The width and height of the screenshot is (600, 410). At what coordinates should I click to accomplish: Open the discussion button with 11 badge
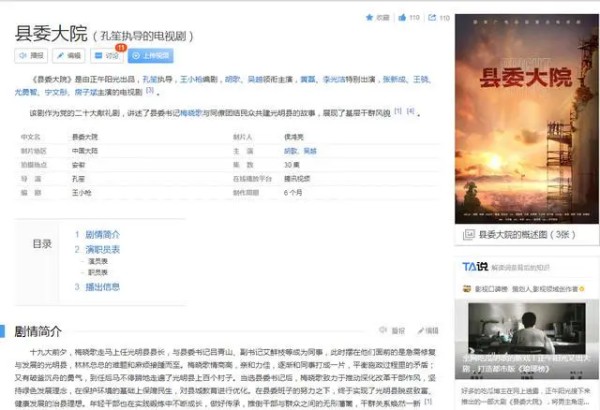point(107,56)
